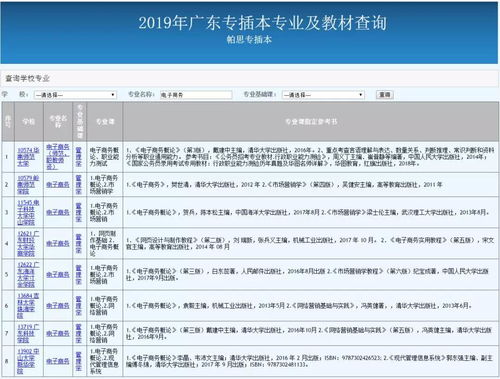Select course cell '网页制作基础 2.电子商务概论' in row 4

pyautogui.click(x=104, y=244)
